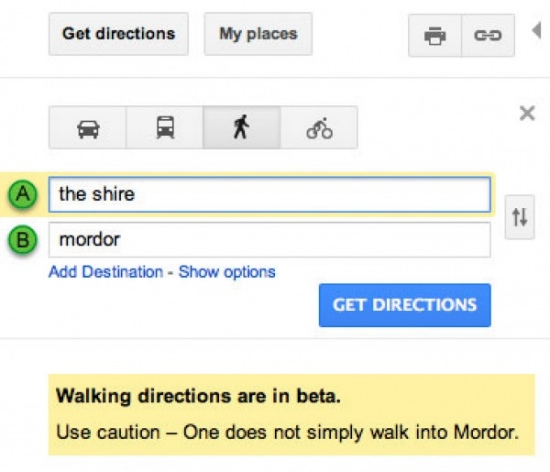Screen dimensions: 550x472
Task: Close the directions form
Action: pos(527,113)
